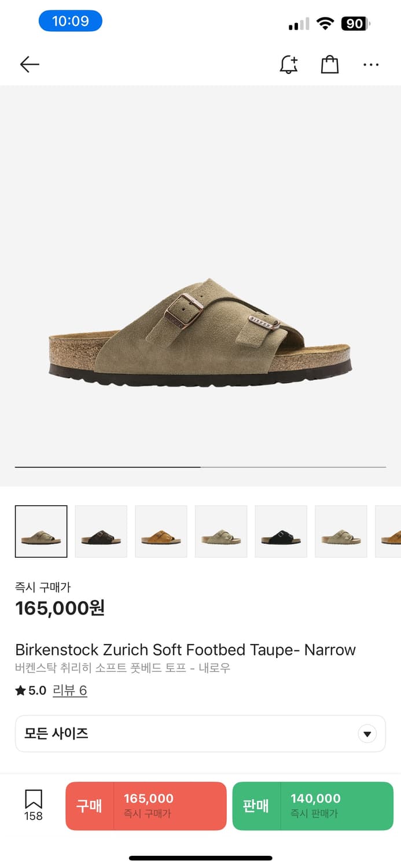
Task: Check the Wi-Fi status icon
Action: click(326, 24)
